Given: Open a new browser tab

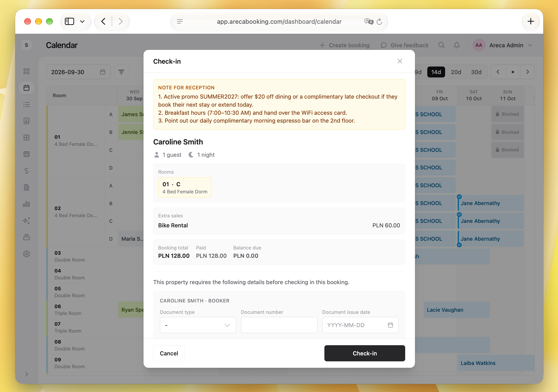Looking at the screenshot, I should click(531, 21).
